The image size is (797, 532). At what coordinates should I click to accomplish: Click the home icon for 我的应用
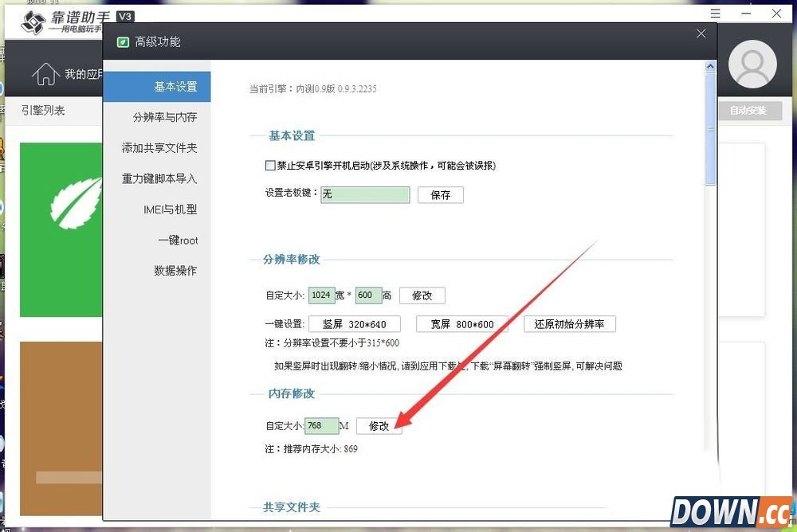[x=45, y=74]
